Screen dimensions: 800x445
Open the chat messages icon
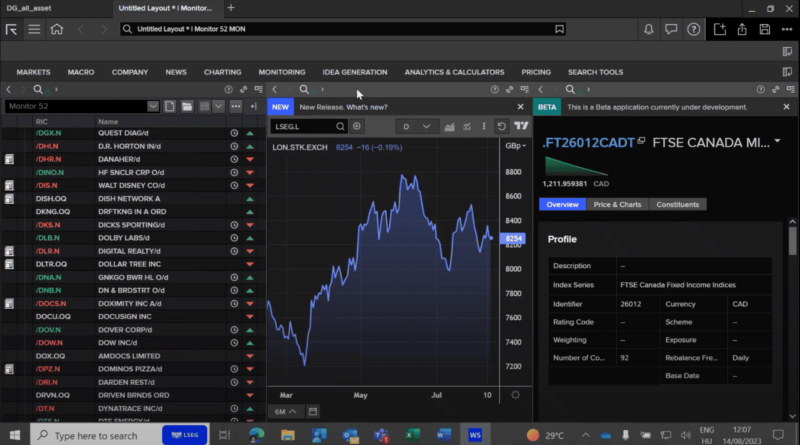[x=671, y=29]
